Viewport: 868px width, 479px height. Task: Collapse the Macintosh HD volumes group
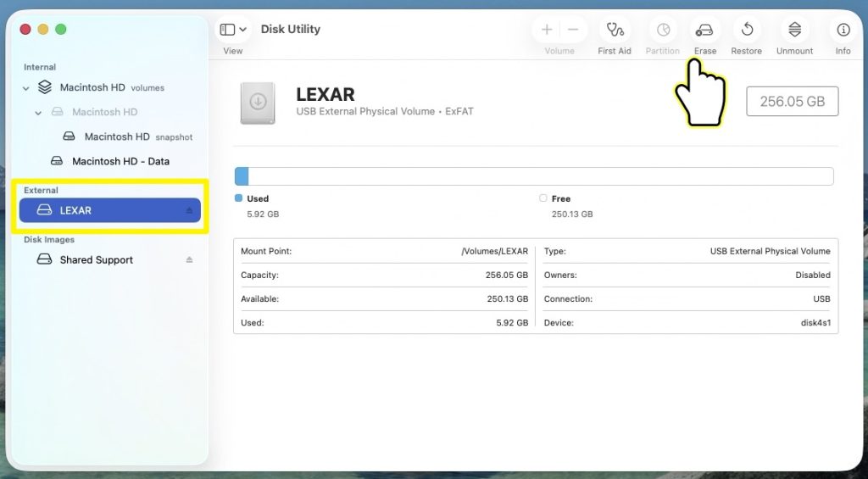pyautogui.click(x=26, y=88)
